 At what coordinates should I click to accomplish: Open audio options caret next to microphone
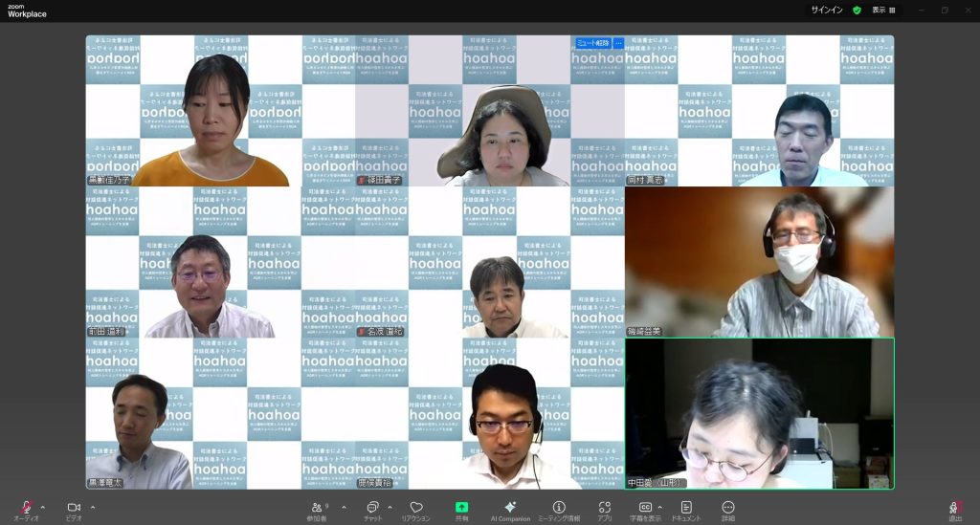[x=42, y=507]
